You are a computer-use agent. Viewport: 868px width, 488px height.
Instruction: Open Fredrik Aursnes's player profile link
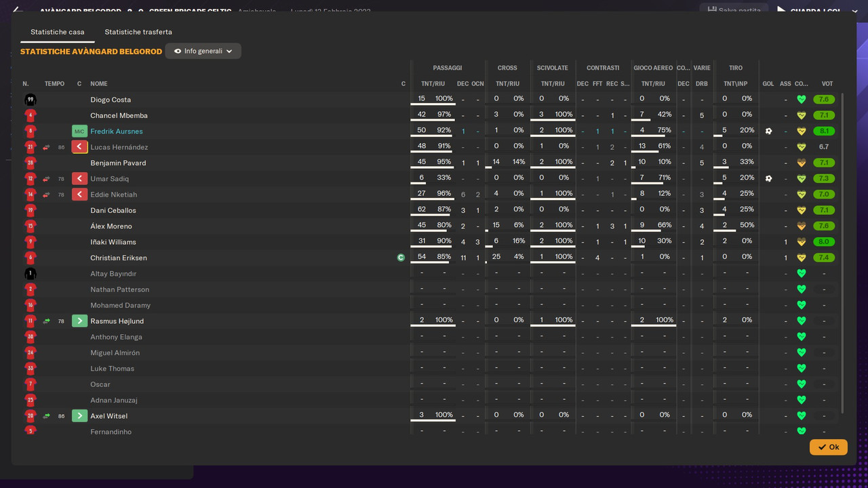[117, 131]
